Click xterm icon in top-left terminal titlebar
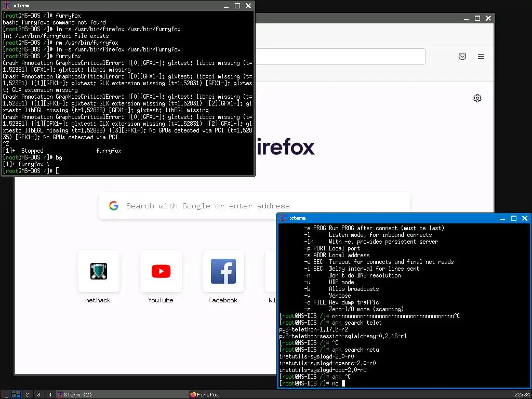Viewport: 532px width, 399px height. 6,6
